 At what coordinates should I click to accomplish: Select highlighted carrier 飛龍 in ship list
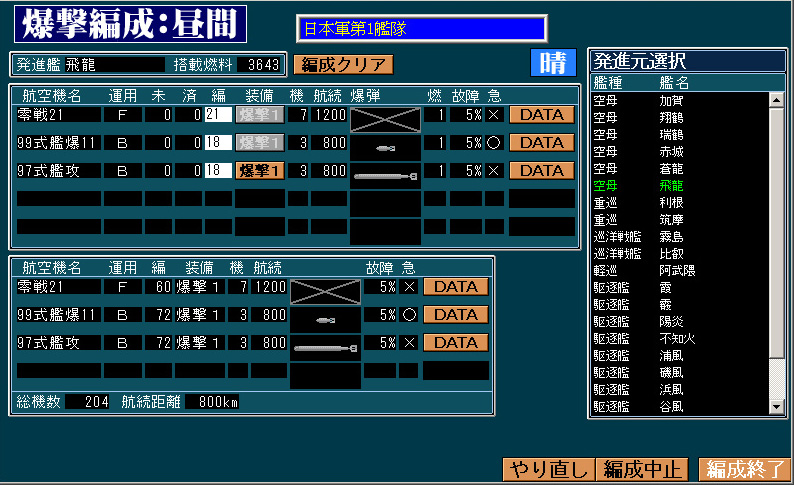680,186
